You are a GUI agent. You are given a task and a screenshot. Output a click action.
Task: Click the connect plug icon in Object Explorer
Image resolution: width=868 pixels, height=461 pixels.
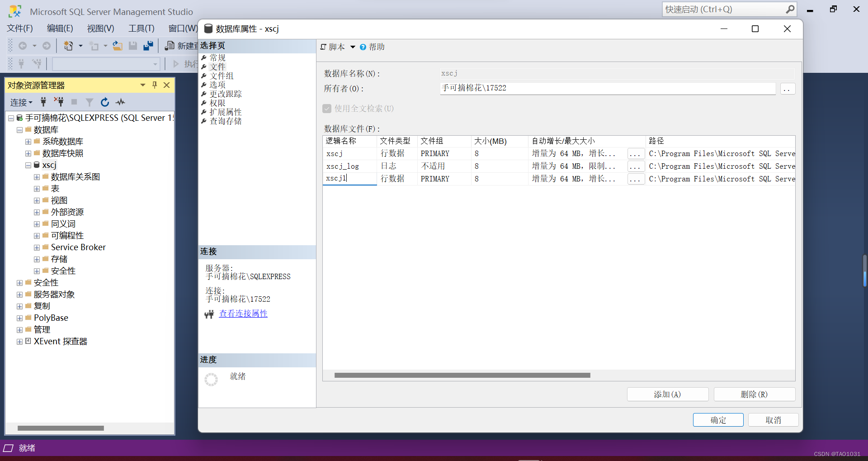43,102
